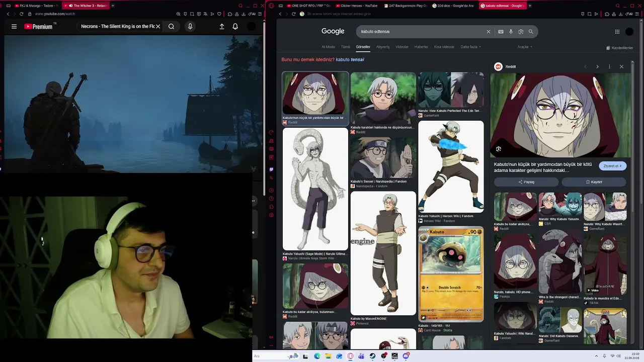Show next image in preview panel

pyautogui.click(x=597, y=66)
